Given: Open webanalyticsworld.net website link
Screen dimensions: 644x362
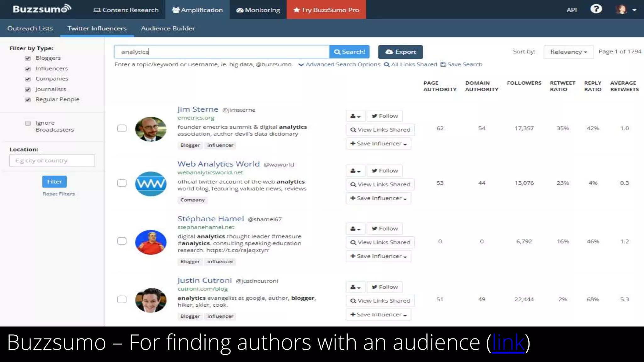Looking at the screenshot, I should point(210,173).
